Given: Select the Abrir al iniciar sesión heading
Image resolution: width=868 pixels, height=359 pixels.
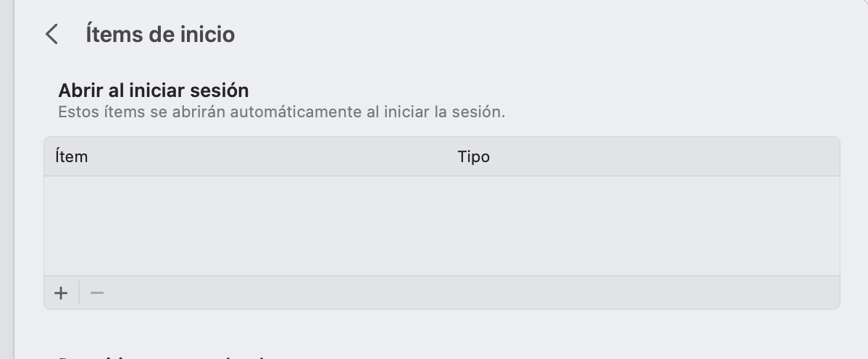Looking at the screenshot, I should pos(153,90).
